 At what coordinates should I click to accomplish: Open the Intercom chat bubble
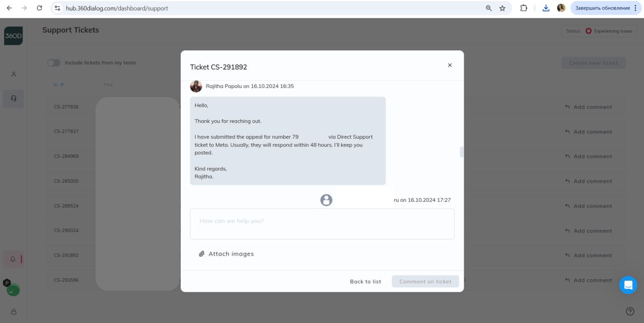pos(628,285)
